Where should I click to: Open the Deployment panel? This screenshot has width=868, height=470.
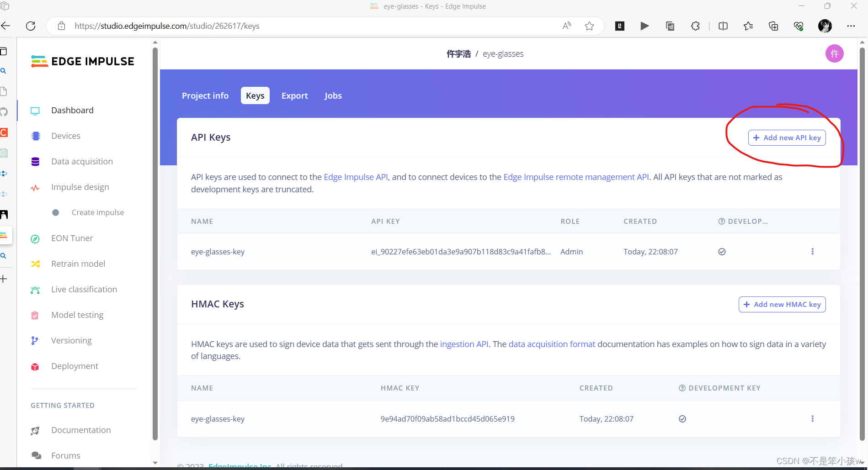pos(75,366)
